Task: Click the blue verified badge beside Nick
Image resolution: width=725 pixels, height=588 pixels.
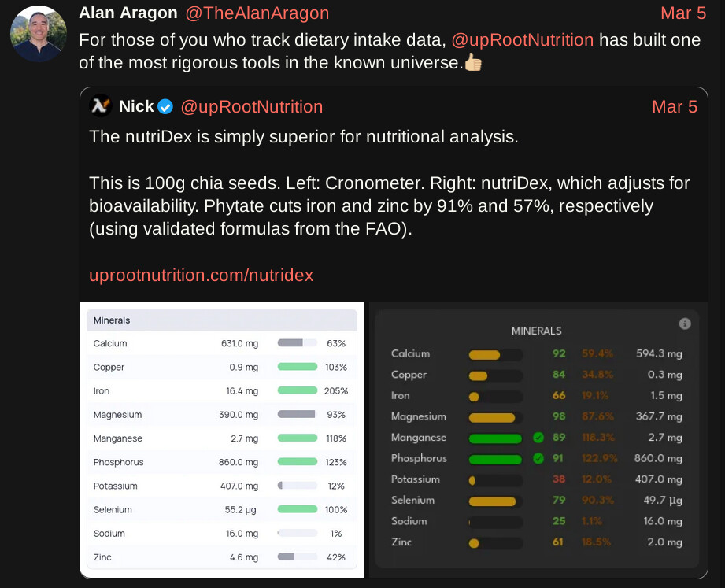Action: (165, 106)
